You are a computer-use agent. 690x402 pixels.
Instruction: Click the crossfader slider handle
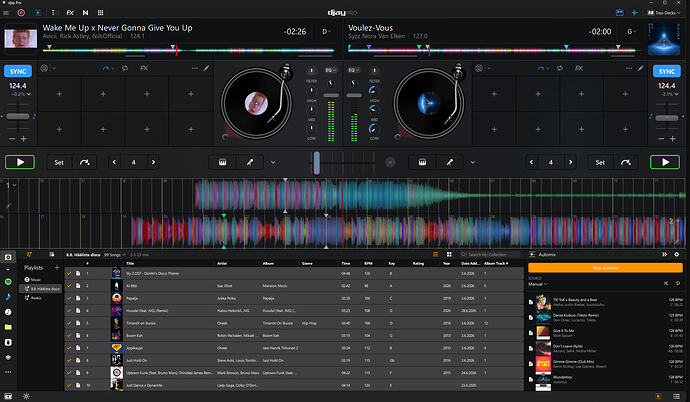316,163
